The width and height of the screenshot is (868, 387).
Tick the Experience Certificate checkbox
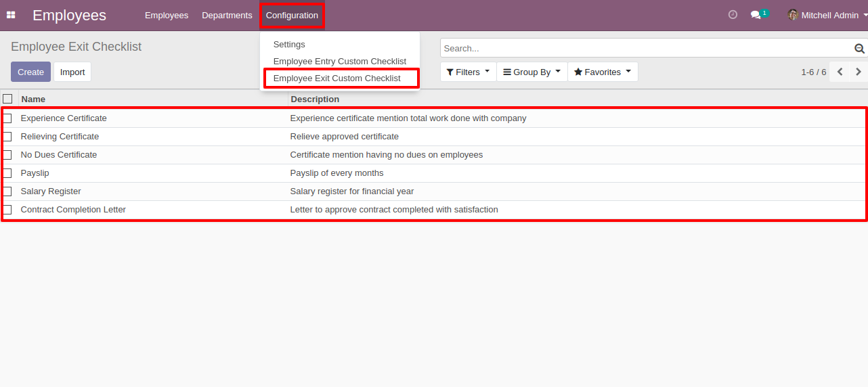(x=7, y=118)
